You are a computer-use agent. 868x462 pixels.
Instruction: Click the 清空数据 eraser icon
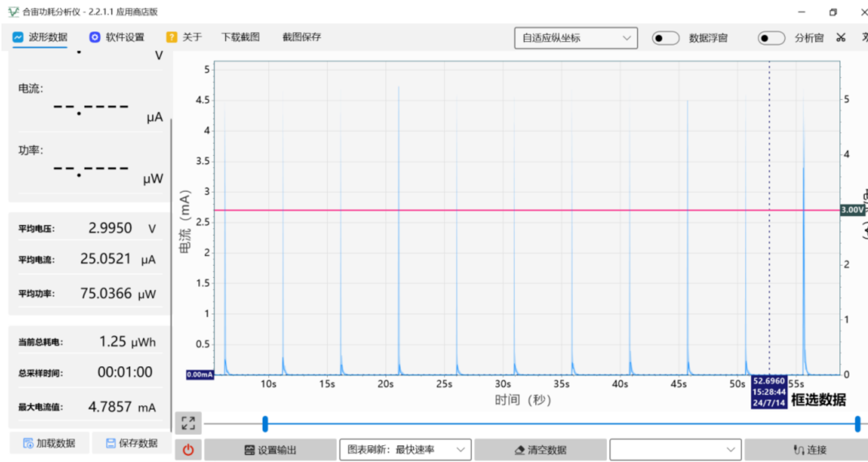519,450
